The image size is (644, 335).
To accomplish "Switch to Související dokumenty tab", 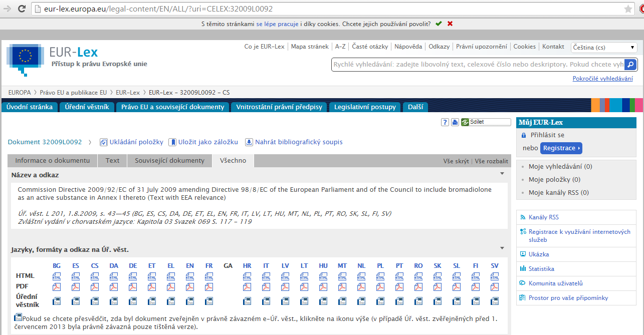I will (170, 161).
